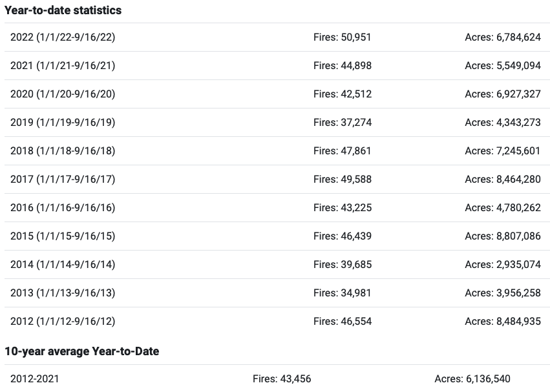Select the 2019 (1/1/19-9/16/19) row label
The width and height of the screenshot is (550, 392).
click(63, 122)
